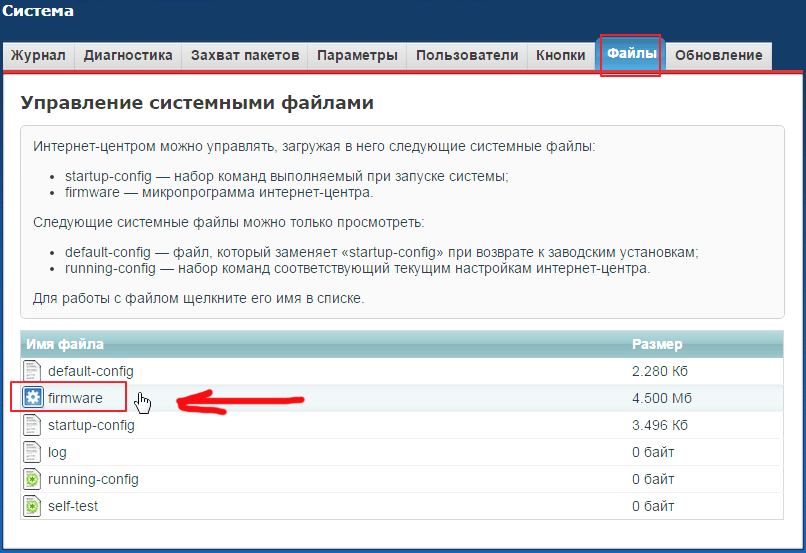Click the default-config file icon
This screenshot has height=553, width=806.
click(x=32, y=371)
